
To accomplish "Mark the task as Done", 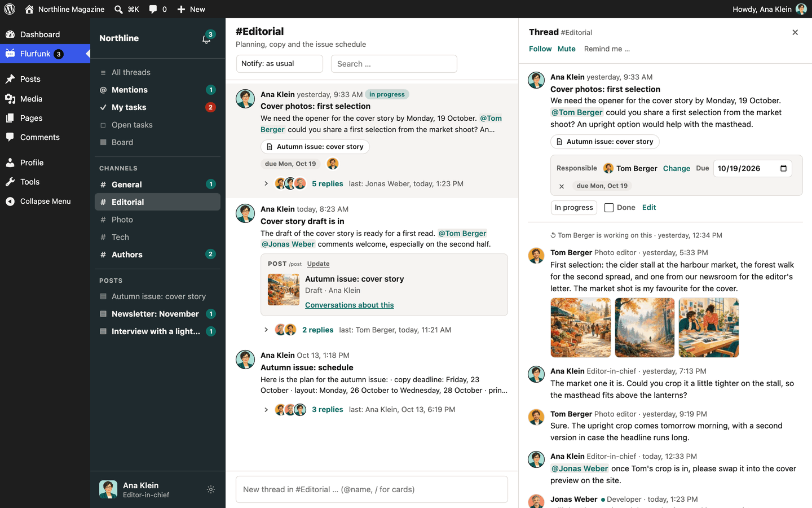I will click(x=608, y=208).
